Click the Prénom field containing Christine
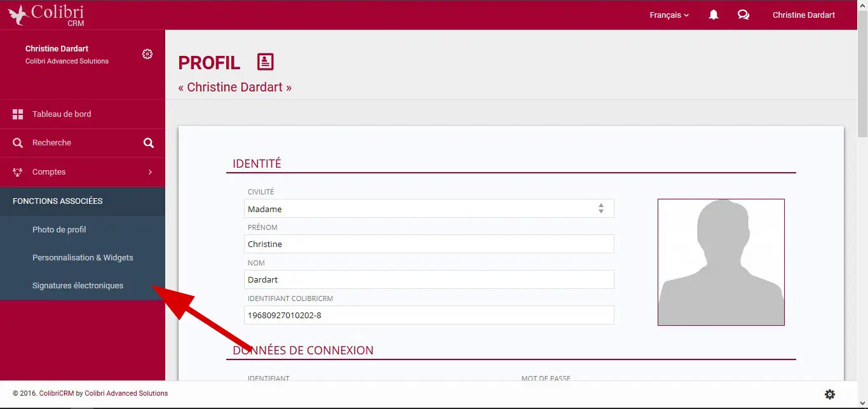The image size is (868, 409). click(429, 244)
